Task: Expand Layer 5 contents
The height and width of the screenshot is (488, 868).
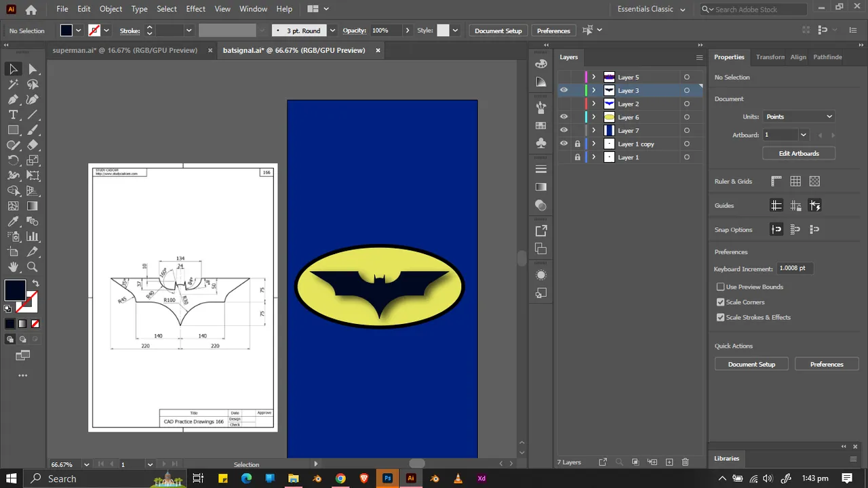Action: pos(593,77)
